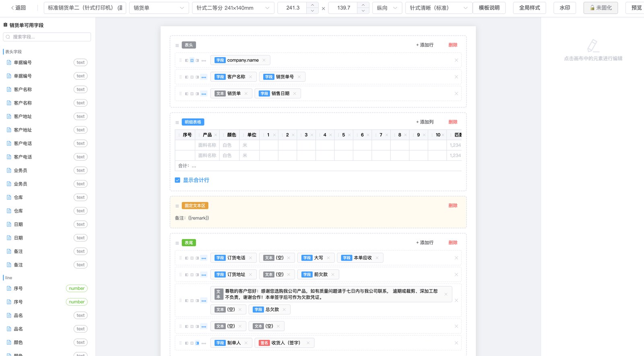
Task: Click 添加列 in the 明细表格 section
Action: [x=425, y=122]
